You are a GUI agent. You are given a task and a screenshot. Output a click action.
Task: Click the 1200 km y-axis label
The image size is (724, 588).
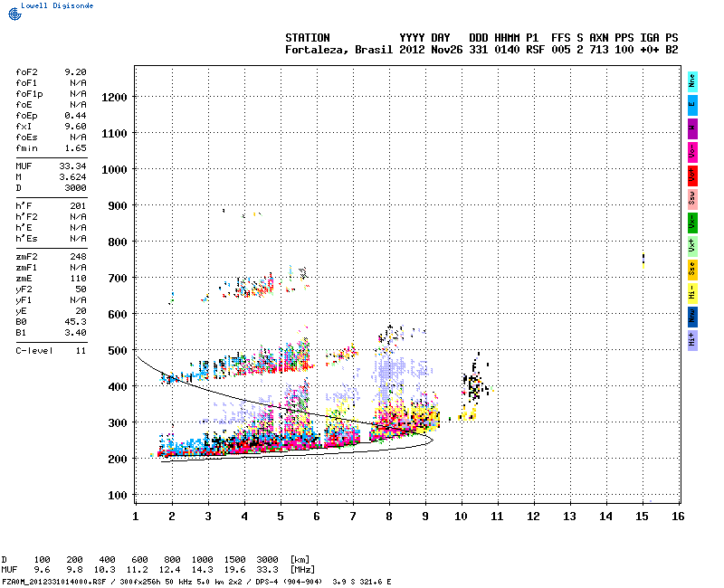pyautogui.click(x=114, y=98)
